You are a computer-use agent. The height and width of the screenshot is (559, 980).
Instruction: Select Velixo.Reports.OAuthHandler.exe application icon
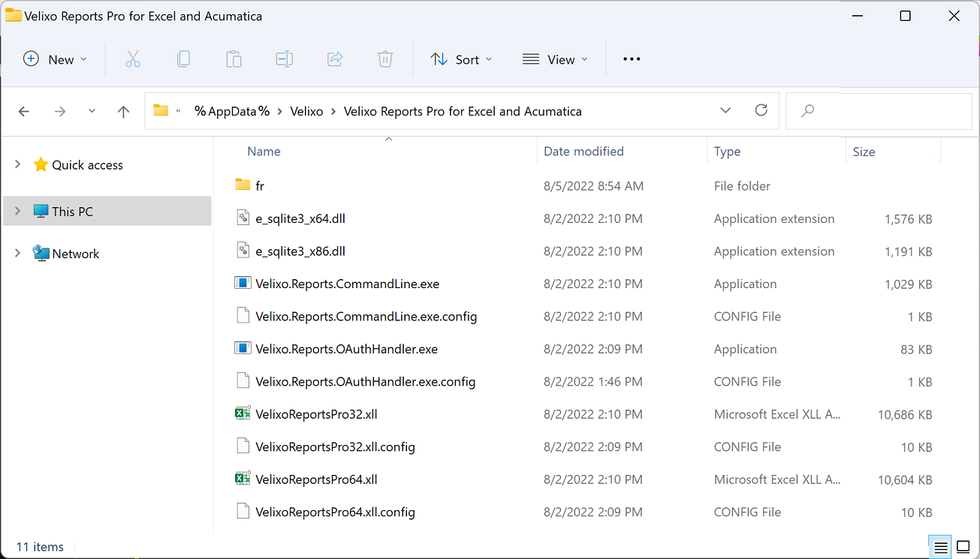tap(243, 348)
